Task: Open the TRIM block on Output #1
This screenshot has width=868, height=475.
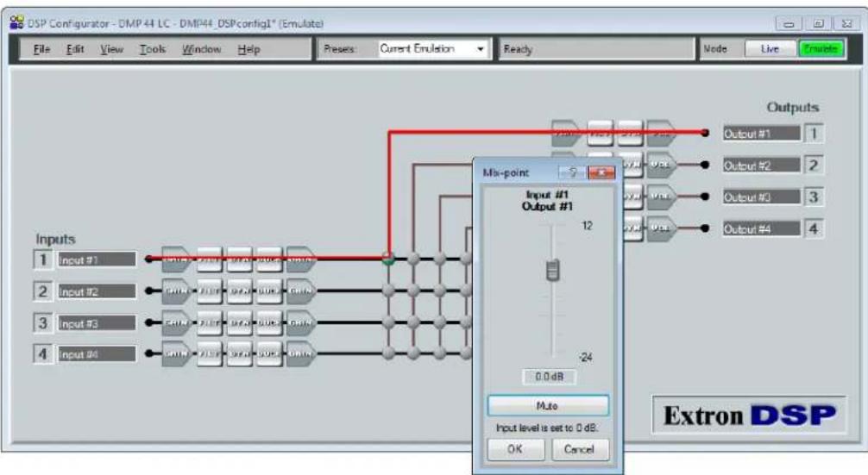Action: [x=565, y=134]
